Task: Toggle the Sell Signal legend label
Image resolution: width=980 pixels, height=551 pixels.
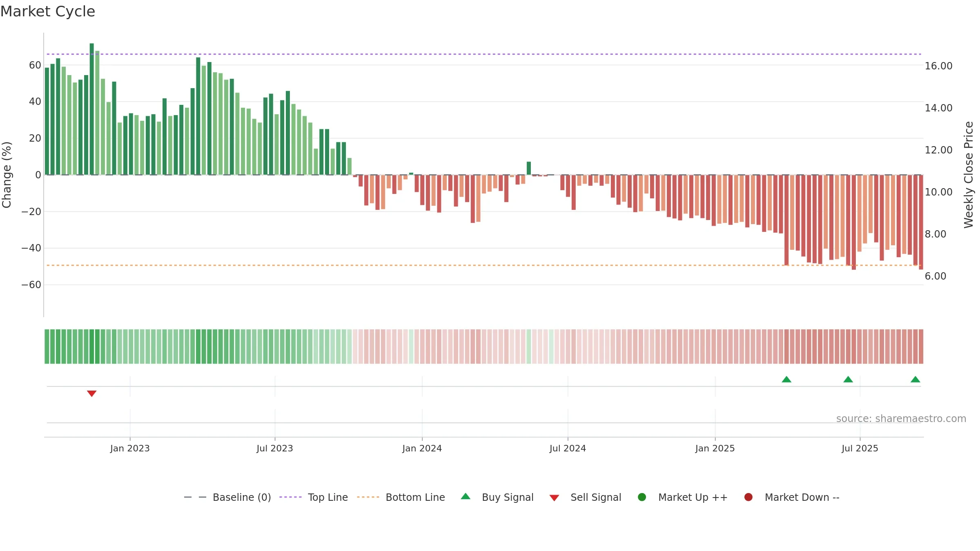Action: [596, 498]
